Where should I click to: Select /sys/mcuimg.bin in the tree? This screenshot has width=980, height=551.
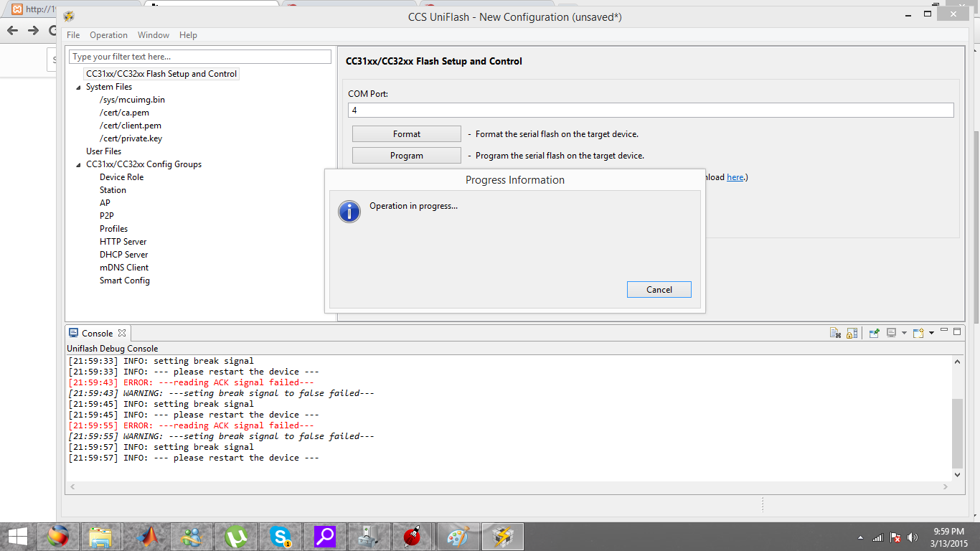[x=132, y=100]
